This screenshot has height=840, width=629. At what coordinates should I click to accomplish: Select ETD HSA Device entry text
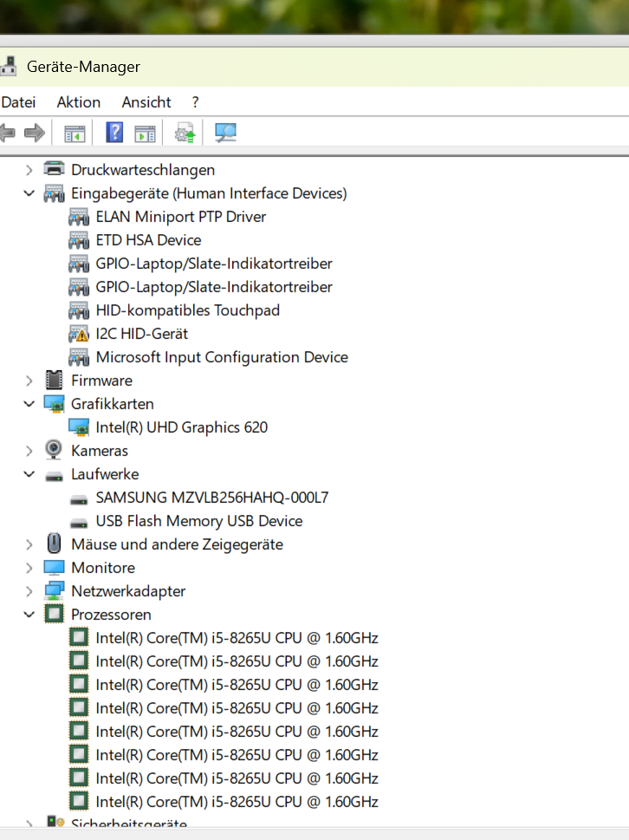coord(148,240)
